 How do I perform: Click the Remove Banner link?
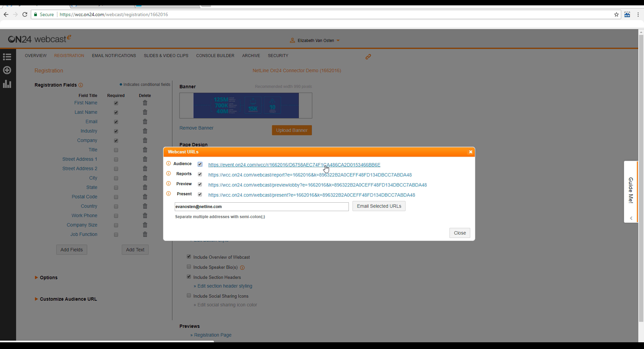point(196,128)
